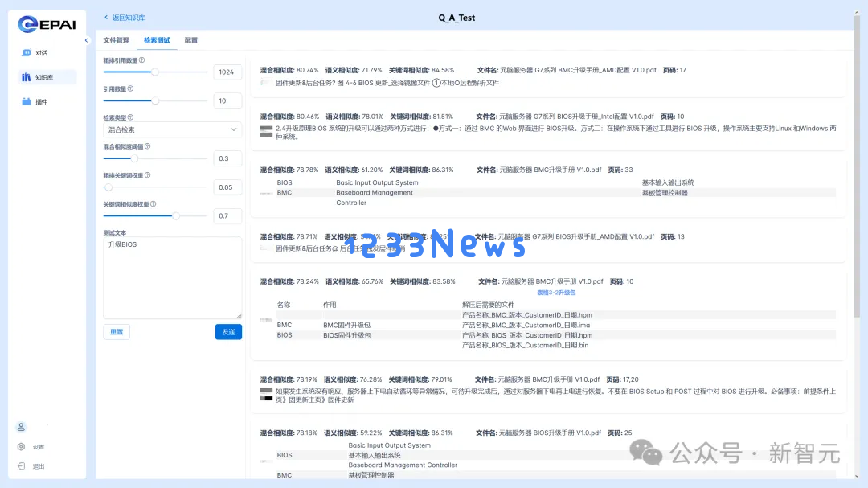
Task: Click the 页码: 17,20 label
Action: pyautogui.click(x=623, y=379)
